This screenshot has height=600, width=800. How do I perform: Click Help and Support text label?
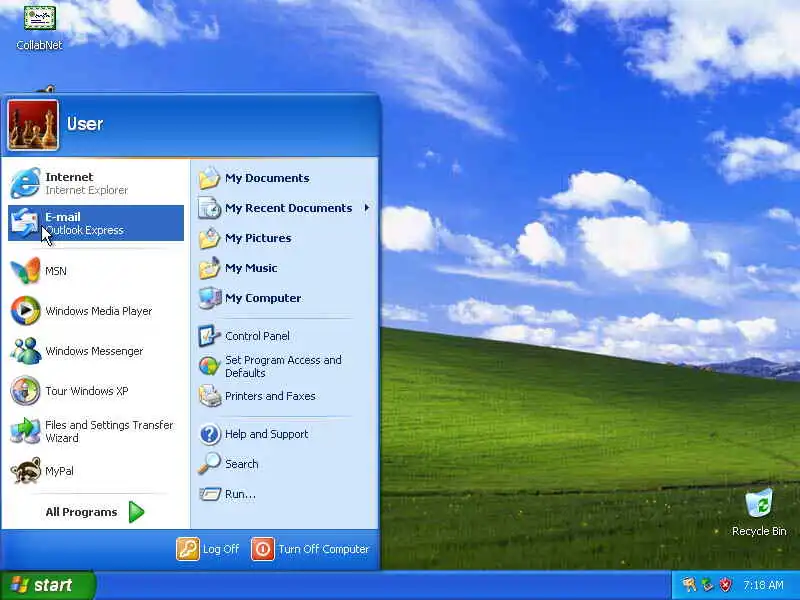pyautogui.click(x=266, y=434)
